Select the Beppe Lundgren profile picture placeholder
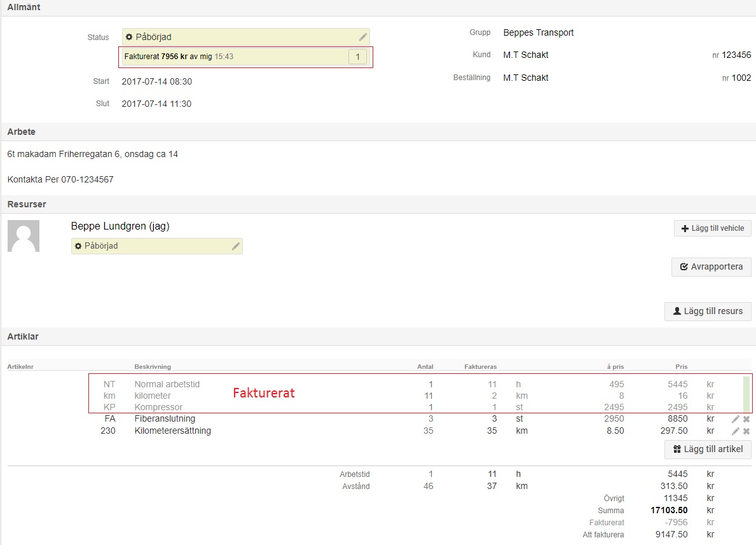The image size is (756, 545). tap(24, 235)
